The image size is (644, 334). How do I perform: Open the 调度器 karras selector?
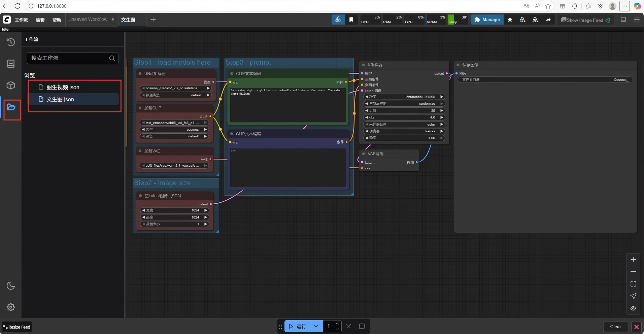tap(404, 131)
